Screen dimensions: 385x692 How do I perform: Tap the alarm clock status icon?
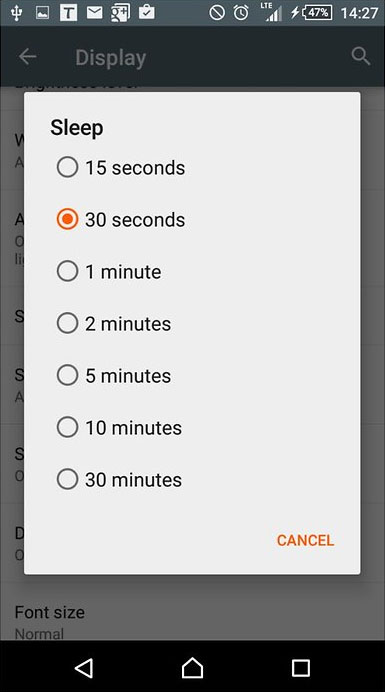tap(241, 13)
